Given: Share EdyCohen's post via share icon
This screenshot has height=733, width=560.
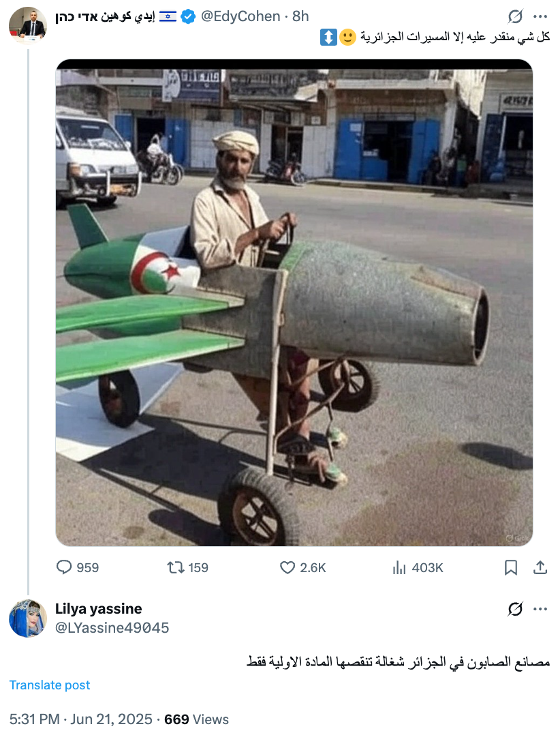Looking at the screenshot, I should 540,567.
